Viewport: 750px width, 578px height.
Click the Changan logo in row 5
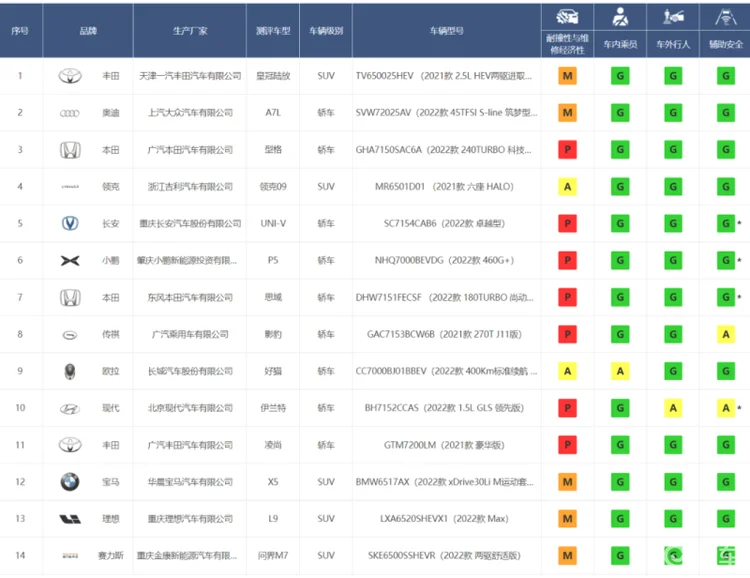pos(70,223)
